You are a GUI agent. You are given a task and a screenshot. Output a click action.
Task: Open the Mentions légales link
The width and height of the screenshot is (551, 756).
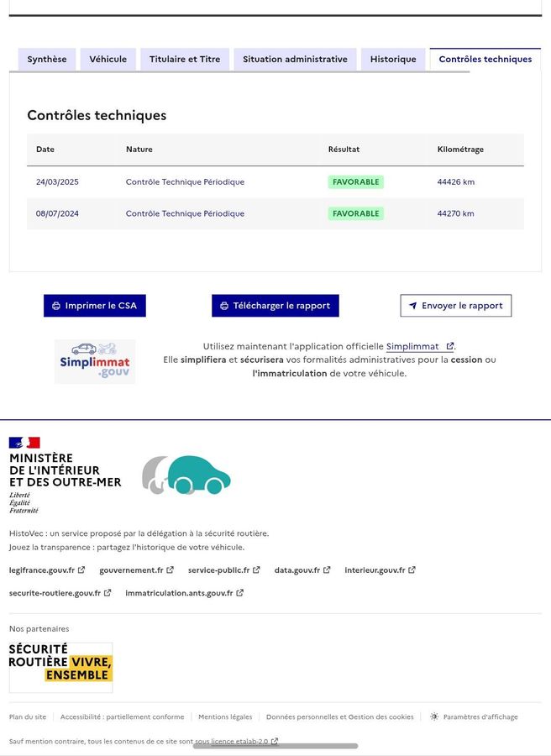tap(225, 717)
